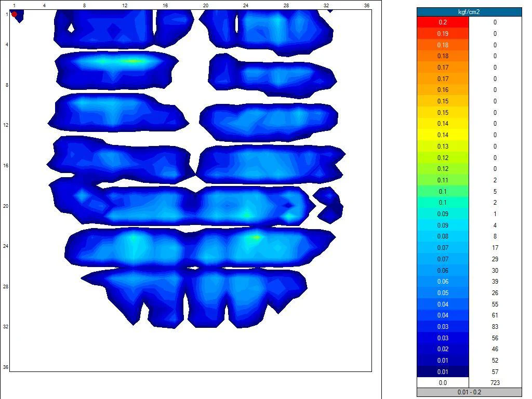Image resolution: width=532 pixels, height=399 pixels.
Task: Pick the 0.16 orange legend swatch
Action: tap(443, 90)
